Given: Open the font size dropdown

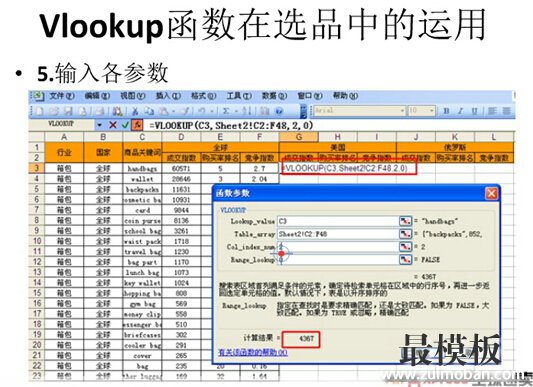Looking at the screenshot, I should coord(432,111).
